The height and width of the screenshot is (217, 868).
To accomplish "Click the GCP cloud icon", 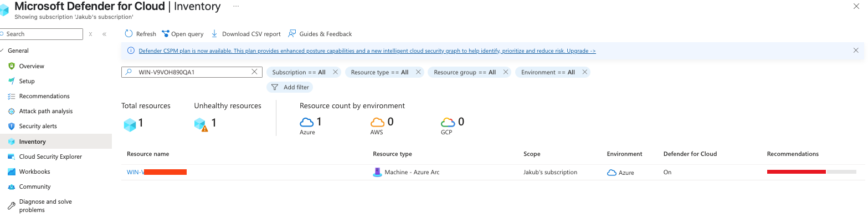I will point(448,122).
